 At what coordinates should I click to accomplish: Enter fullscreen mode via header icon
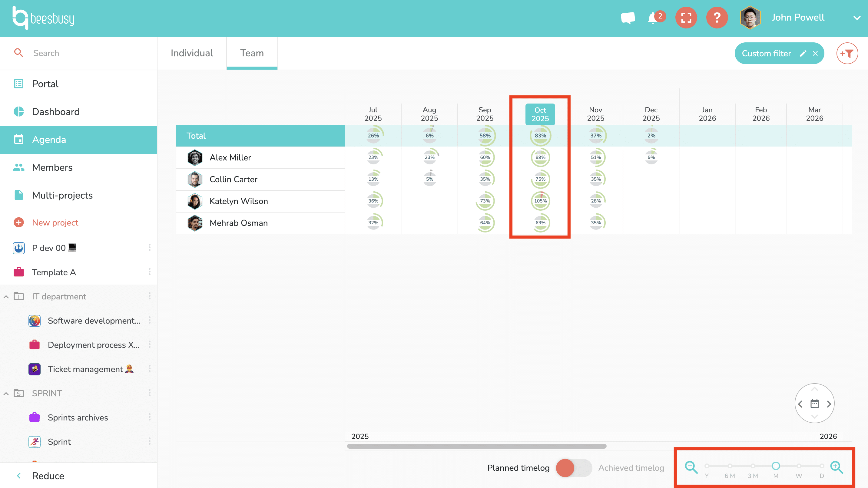[x=686, y=18]
